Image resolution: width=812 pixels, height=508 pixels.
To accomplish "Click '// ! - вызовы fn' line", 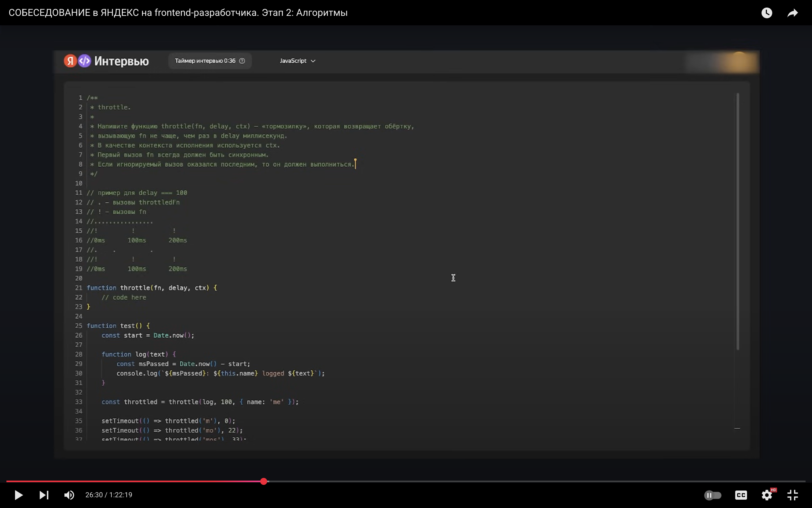I will 117,212.
